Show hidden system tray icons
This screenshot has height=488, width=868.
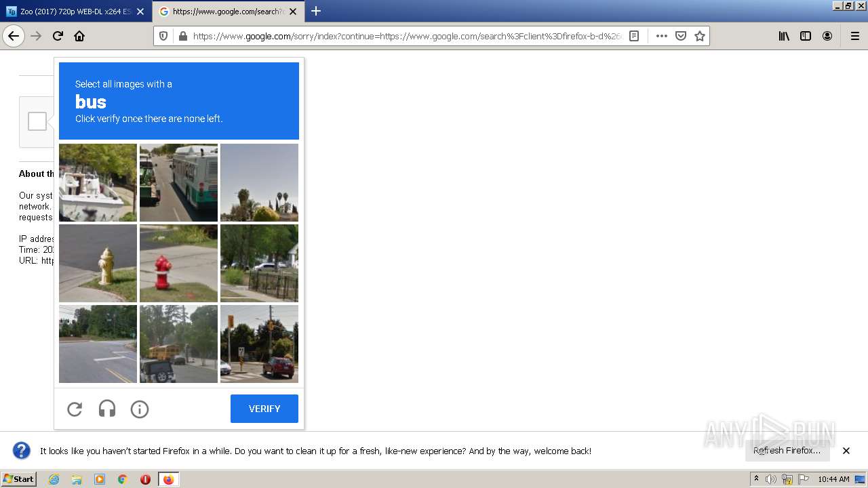[x=756, y=479]
